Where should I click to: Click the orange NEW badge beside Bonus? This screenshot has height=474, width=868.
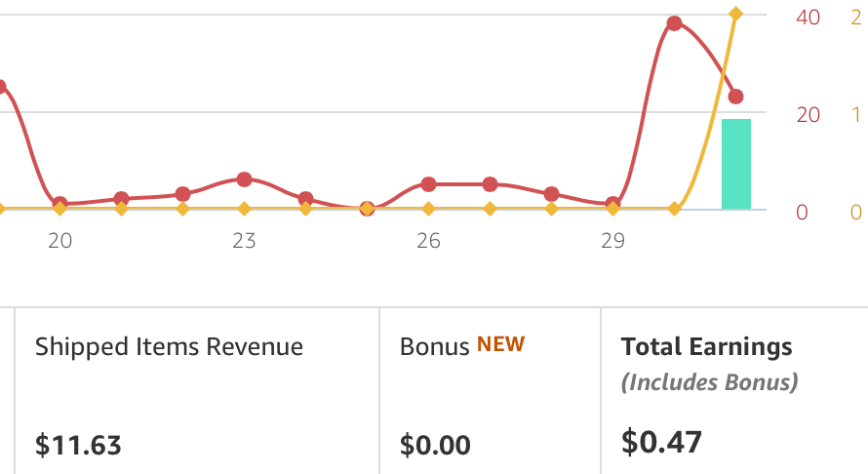pyautogui.click(x=500, y=344)
